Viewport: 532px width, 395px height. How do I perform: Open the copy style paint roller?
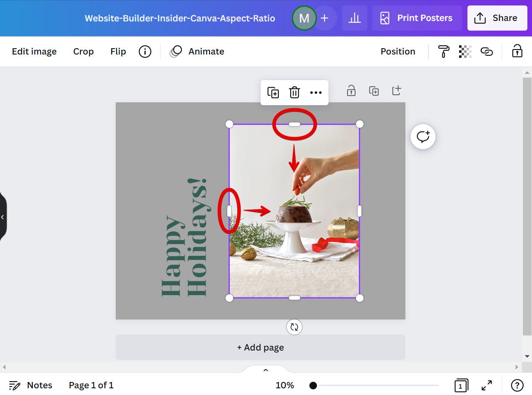(444, 52)
